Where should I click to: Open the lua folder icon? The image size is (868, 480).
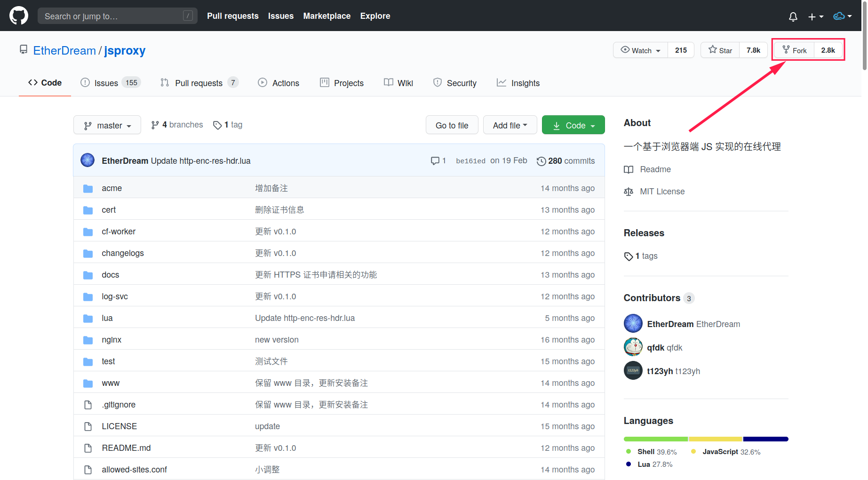click(88, 318)
